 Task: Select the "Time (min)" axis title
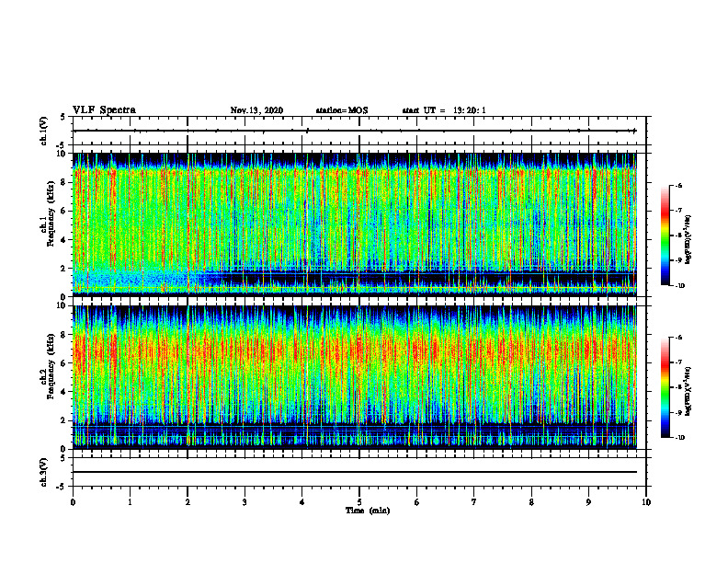[368, 511]
